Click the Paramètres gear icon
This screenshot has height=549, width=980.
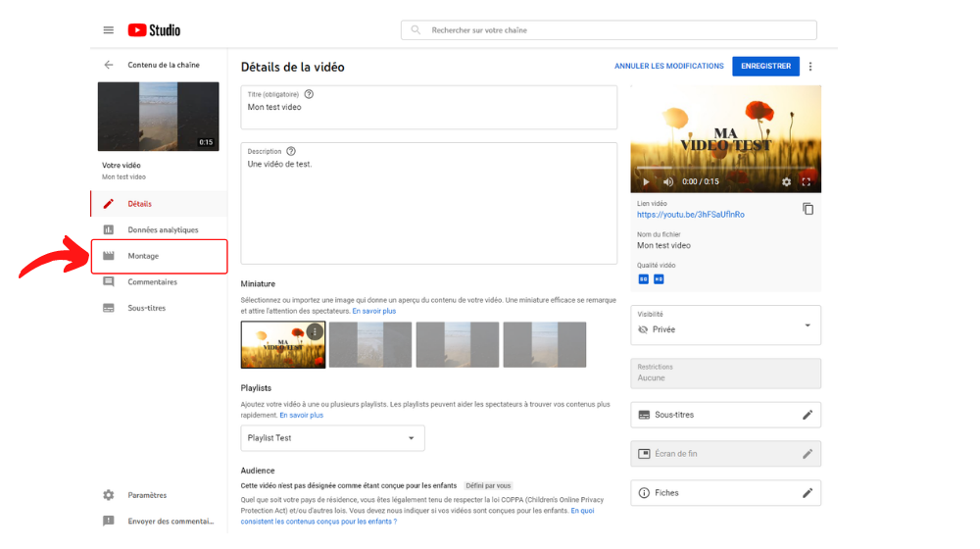108,495
